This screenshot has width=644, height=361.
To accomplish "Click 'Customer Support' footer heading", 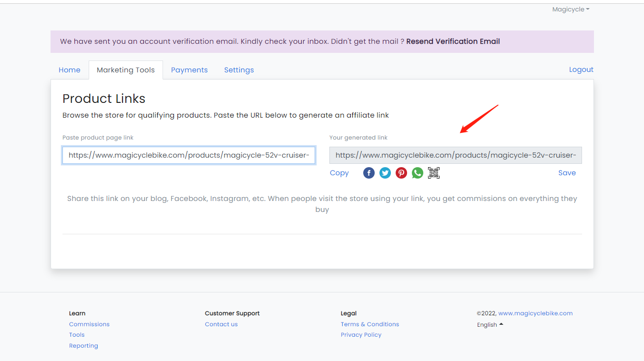I will [232, 313].
